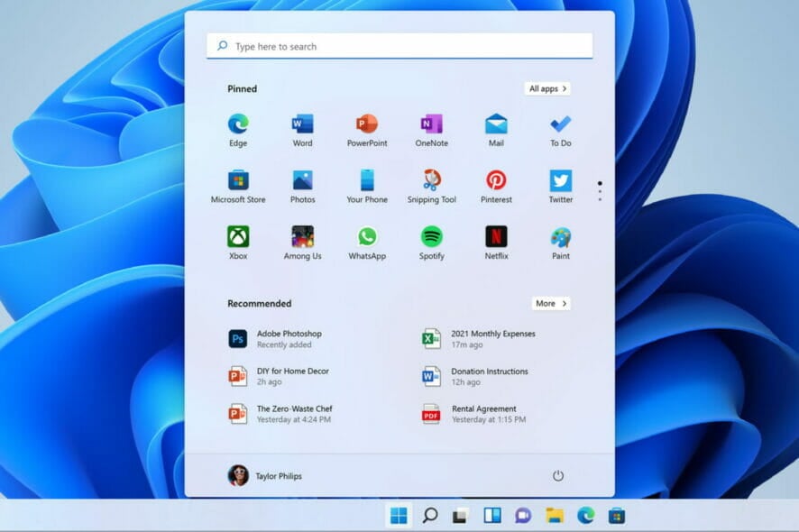Open the Microsoft Store

point(237,182)
